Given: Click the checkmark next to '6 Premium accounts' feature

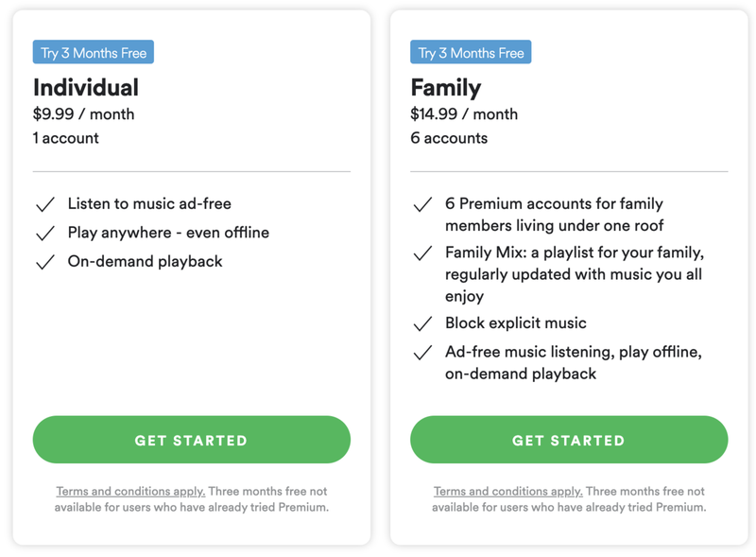Looking at the screenshot, I should click(422, 203).
